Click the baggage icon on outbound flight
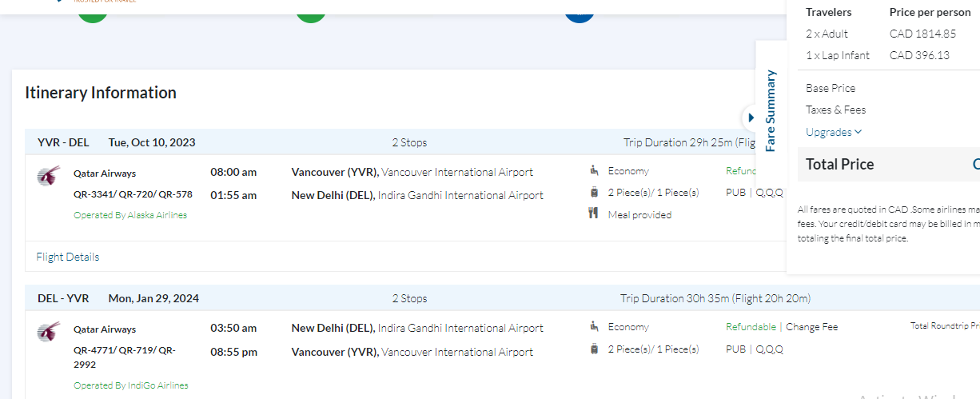Viewport: 980px width, 399px height. (x=594, y=192)
